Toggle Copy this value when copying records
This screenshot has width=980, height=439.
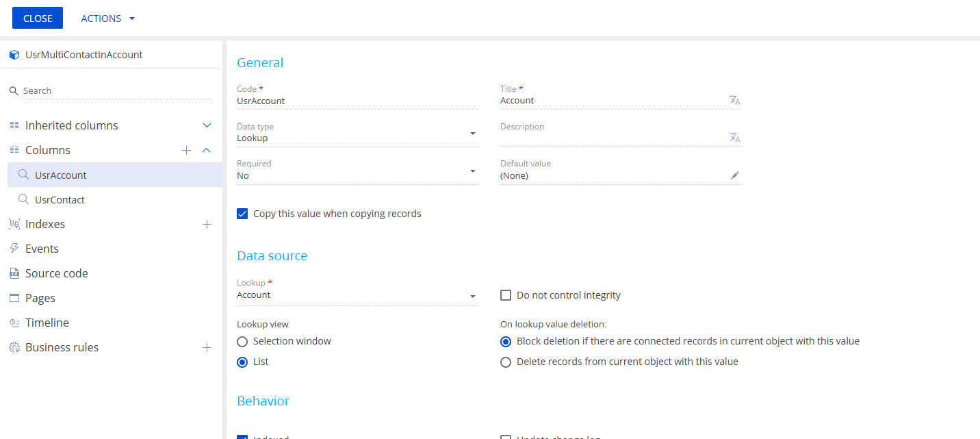pos(242,214)
